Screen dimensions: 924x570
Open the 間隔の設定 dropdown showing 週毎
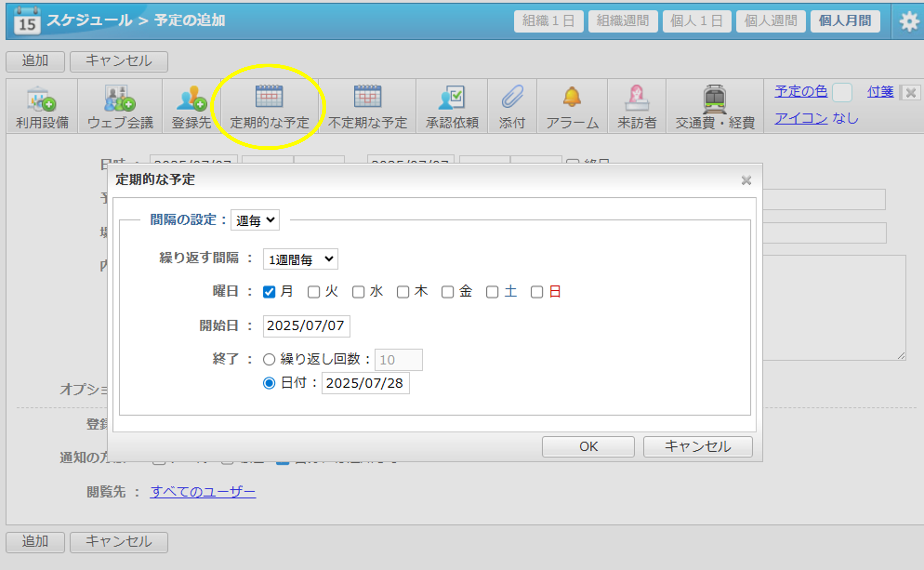tap(254, 220)
